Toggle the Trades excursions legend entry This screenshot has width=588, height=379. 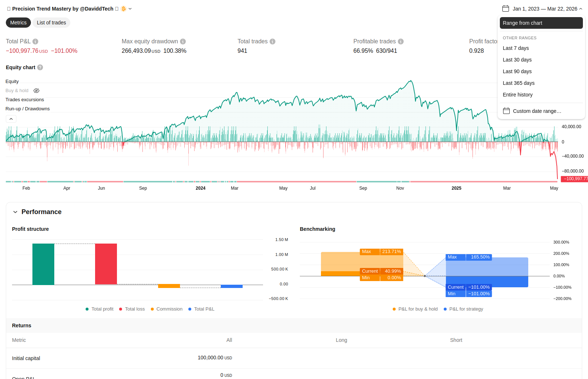(25, 100)
